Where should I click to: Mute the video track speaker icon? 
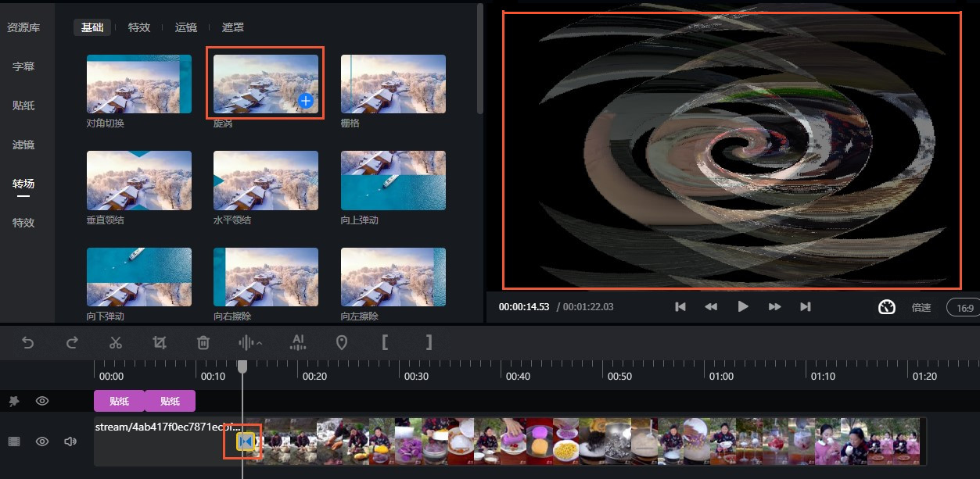pyautogui.click(x=70, y=441)
